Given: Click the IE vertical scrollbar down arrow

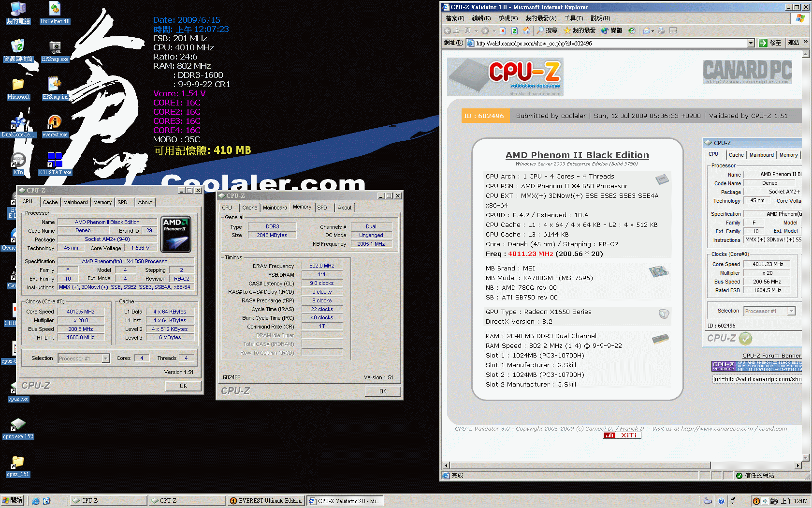Looking at the screenshot, I should pyautogui.click(x=805, y=457).
